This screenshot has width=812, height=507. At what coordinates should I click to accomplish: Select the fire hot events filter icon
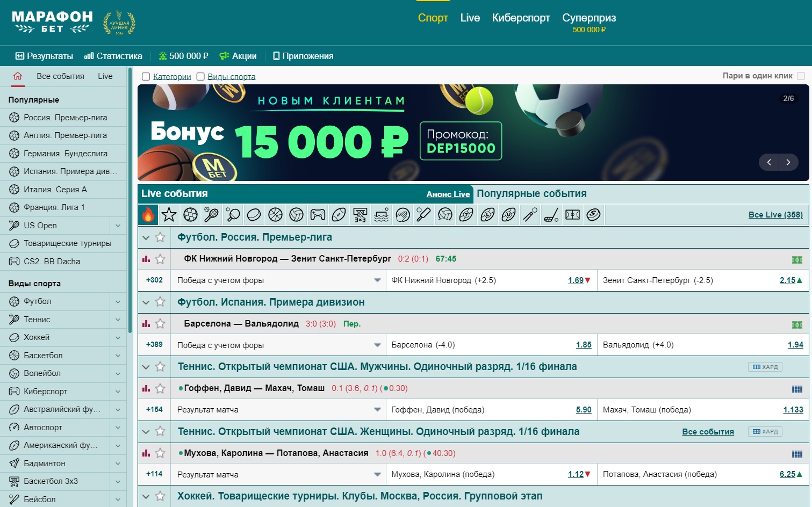[148, 215]
